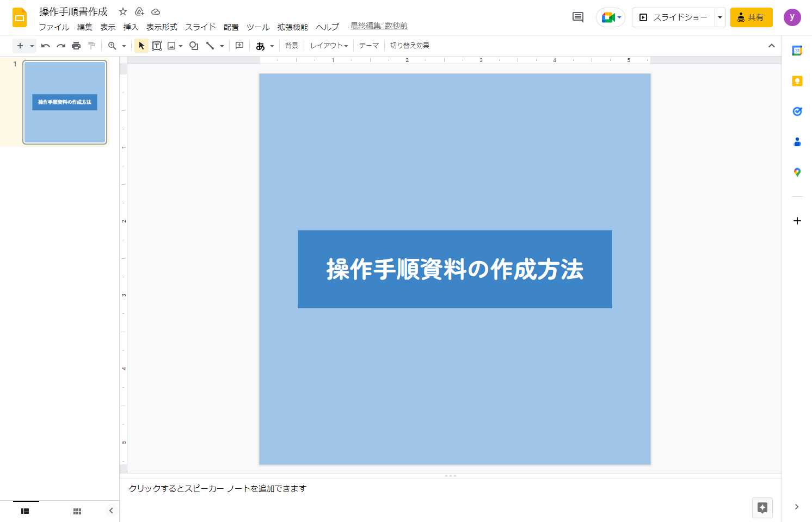Viewport: 812px width, 522px height.
Task: Open Contacts side panel
Action: click(797, 142)
